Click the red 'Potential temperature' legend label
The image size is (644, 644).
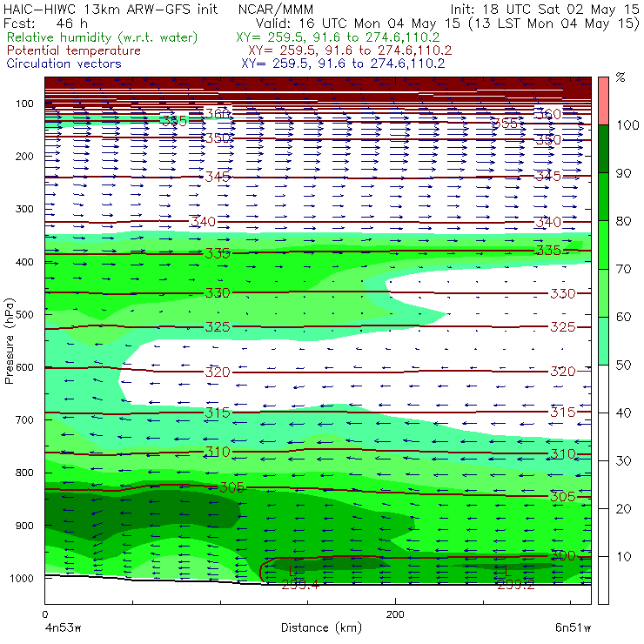tap(74, 50)
